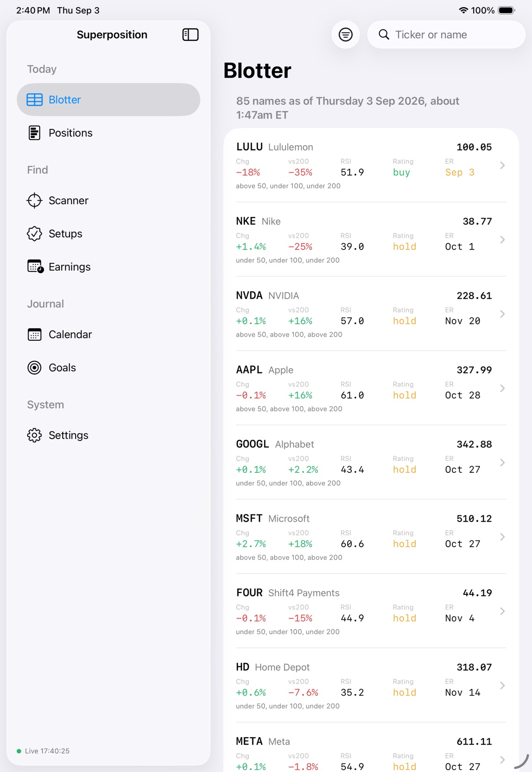Screen dimensions: 532x772
Task: Toggle the sidebar panel icon
Action: click(191, 35)
